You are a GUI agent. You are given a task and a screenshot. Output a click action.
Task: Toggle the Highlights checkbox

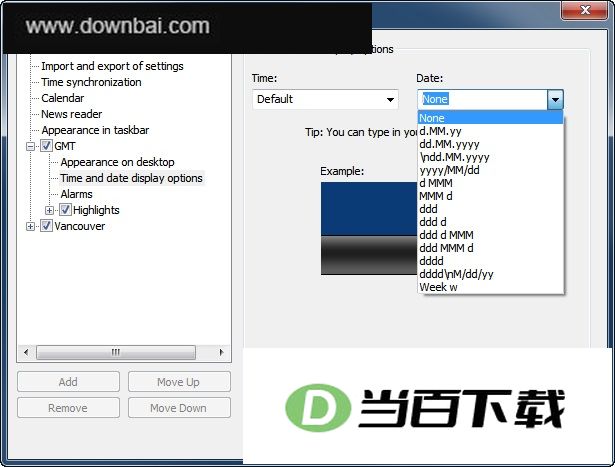(65, 210)
